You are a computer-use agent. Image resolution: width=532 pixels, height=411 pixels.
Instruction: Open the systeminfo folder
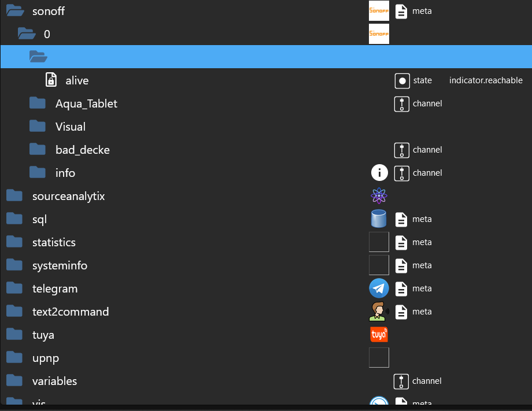coord(14,265)
